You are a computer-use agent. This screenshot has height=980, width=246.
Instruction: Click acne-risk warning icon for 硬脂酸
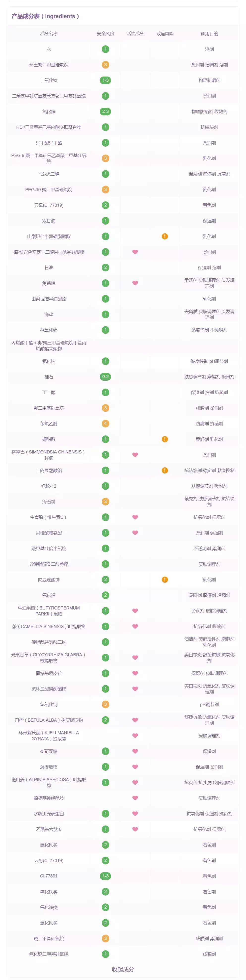tap(164, 439)
